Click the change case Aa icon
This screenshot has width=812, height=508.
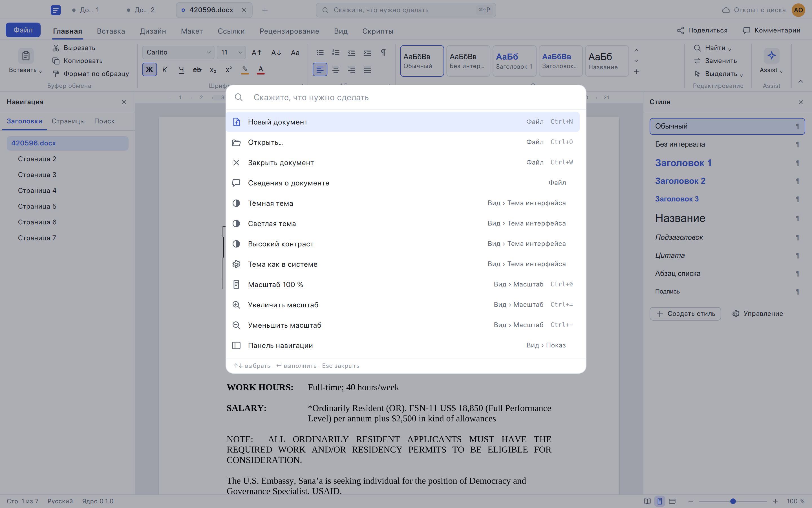[x=295, y=52]
